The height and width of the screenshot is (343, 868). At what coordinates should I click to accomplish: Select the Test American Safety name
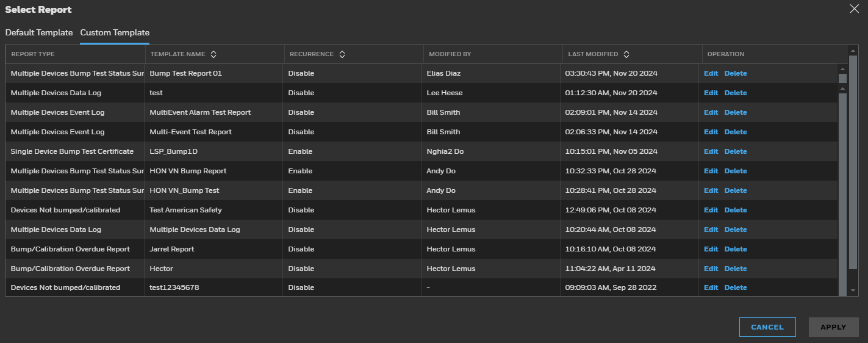(186, 210)
